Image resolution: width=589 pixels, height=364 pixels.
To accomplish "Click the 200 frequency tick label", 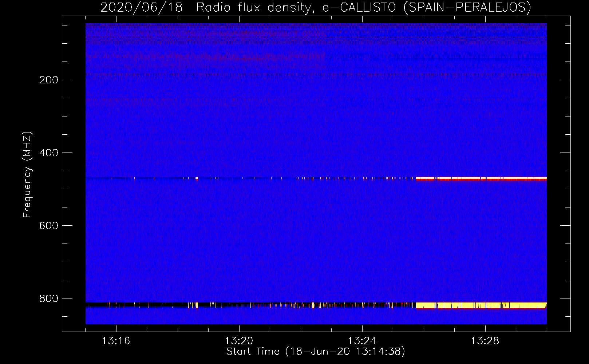I will tap(48, 80).
